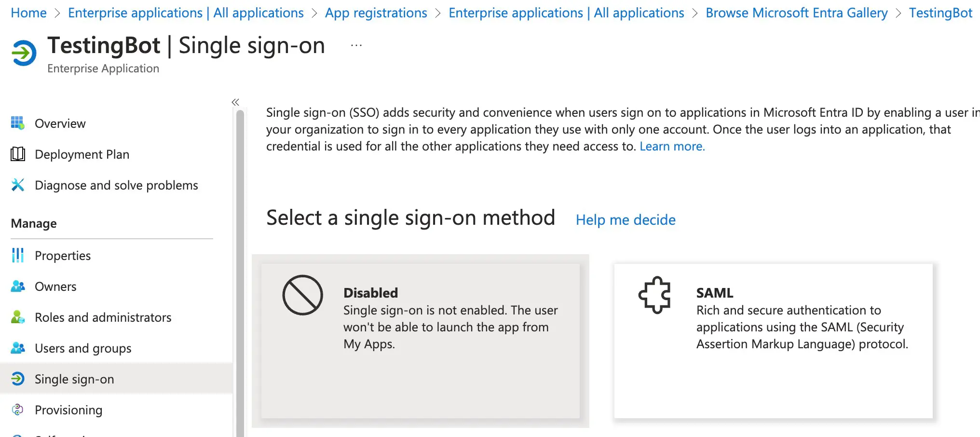980x437 pixels.
Task: Click TestingBot breadcrumb link
Action: [x=940, y=13]
